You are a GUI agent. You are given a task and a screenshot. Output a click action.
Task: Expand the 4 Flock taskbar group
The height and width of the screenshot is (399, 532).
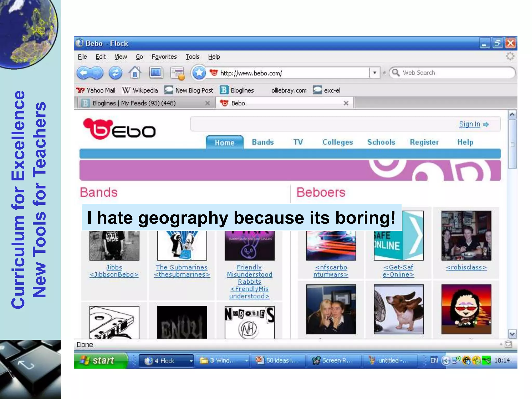191,361
